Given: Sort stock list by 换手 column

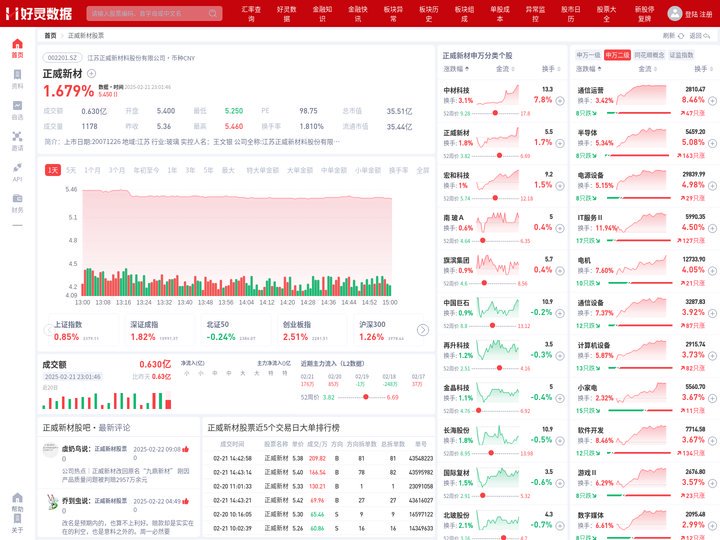Looking at the screenshot, I should pos(551,69).
